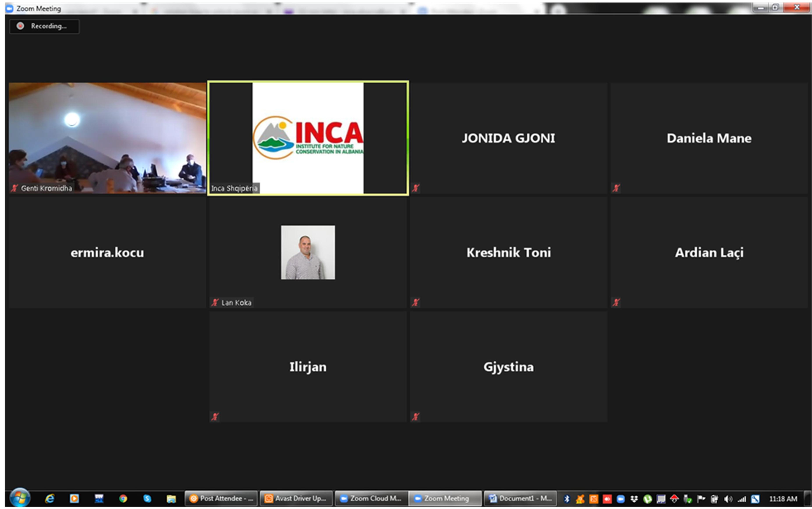
Task: Click the network signal bars tray icon
Action: pyautogui.click(x=741, y=499)
